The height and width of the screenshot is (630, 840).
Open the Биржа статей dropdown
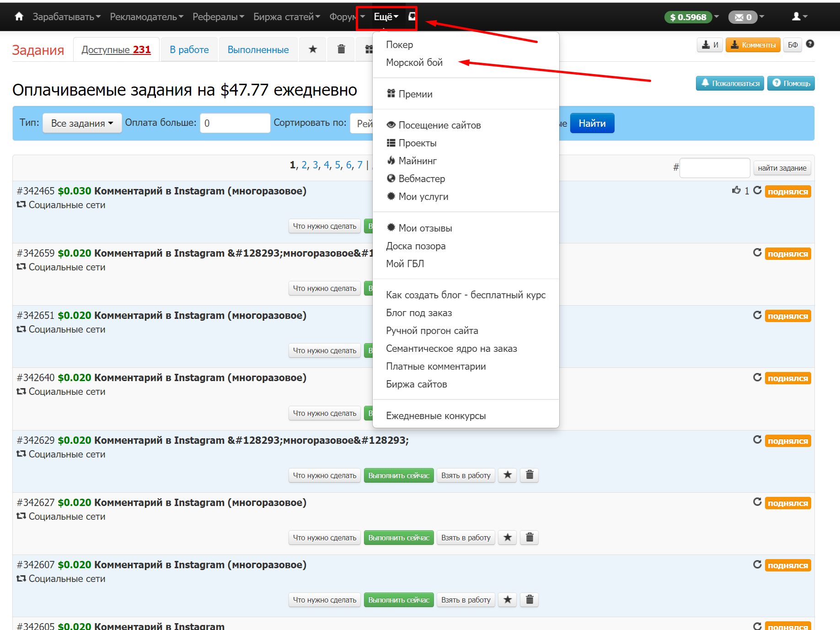point(287,17)
